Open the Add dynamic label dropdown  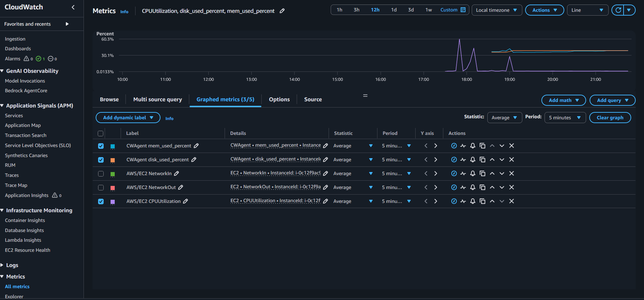[128, 118]
